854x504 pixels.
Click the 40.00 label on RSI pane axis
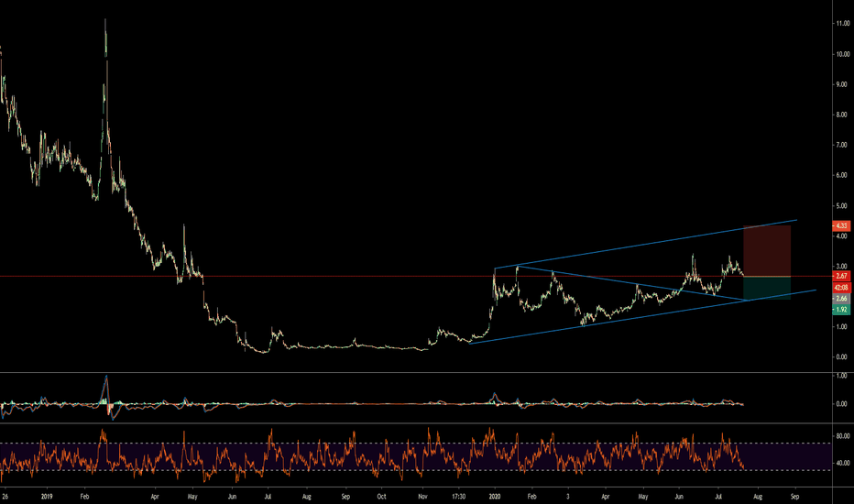pos(843,463)
